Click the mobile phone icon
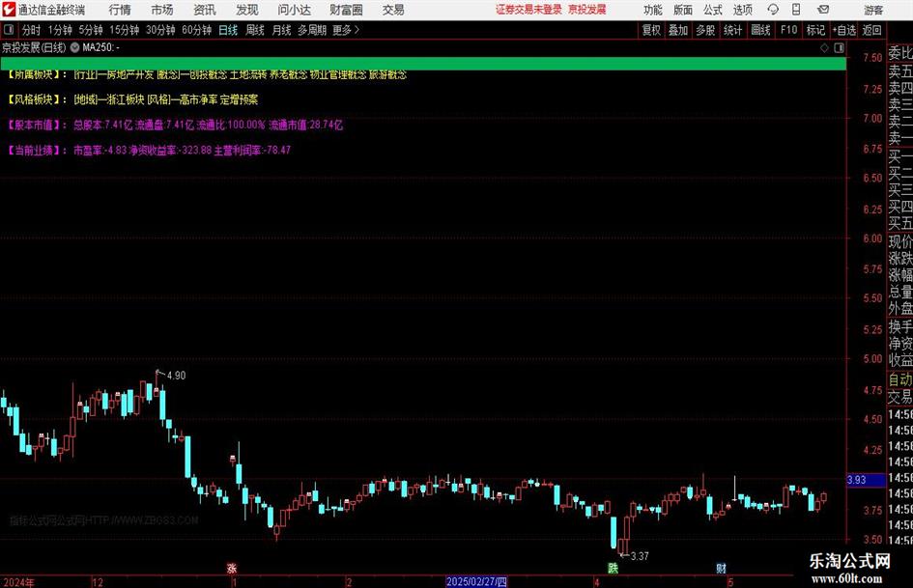This screenshot has height=588, width=913. [x=796, y=10]
